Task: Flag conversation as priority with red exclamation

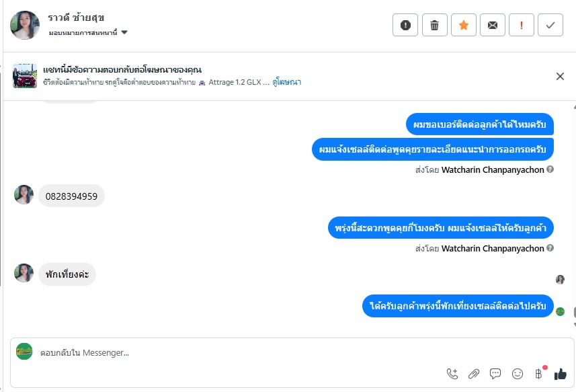Action: point(522,26)
